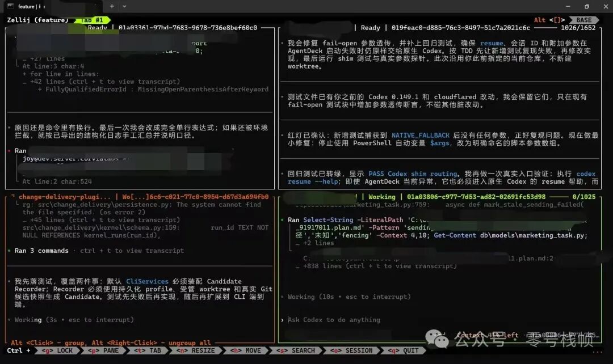Click 'Alt <Right-Click> - ungroup all' hint

tap(151, 343)
